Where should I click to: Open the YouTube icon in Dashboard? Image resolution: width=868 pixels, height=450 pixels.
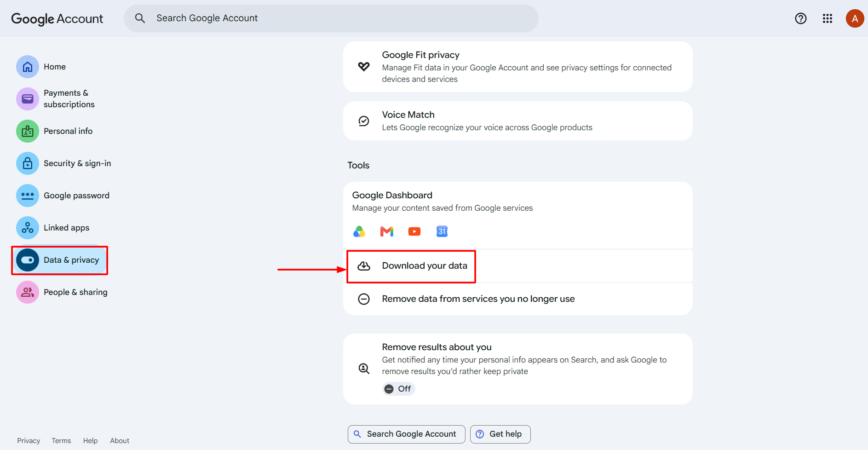(414, 231)
